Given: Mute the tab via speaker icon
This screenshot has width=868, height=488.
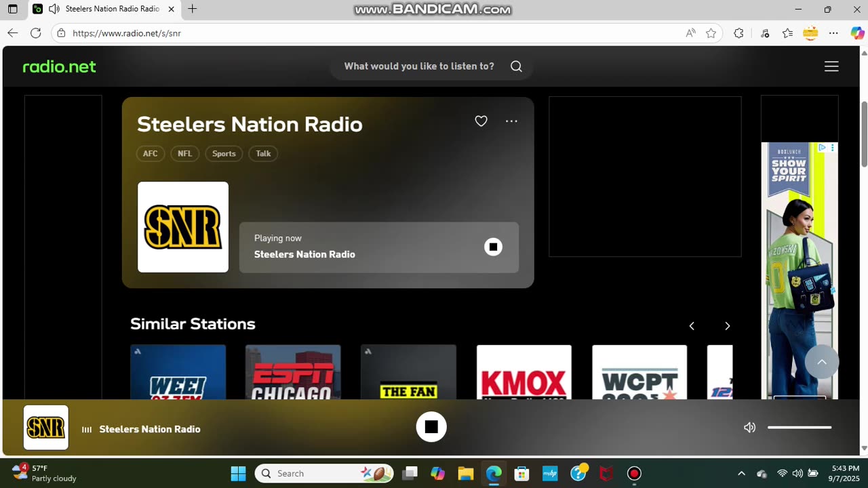Looking at the screenshot, I should point(54,9).
